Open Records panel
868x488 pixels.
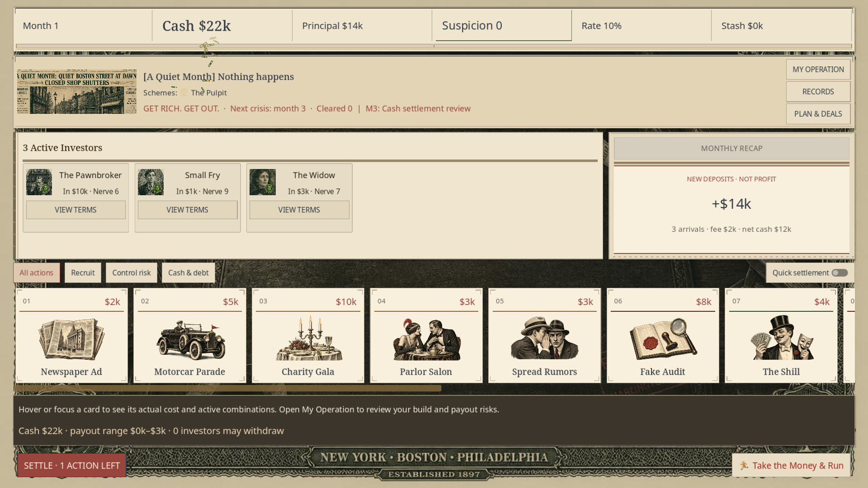click(818, 92)
